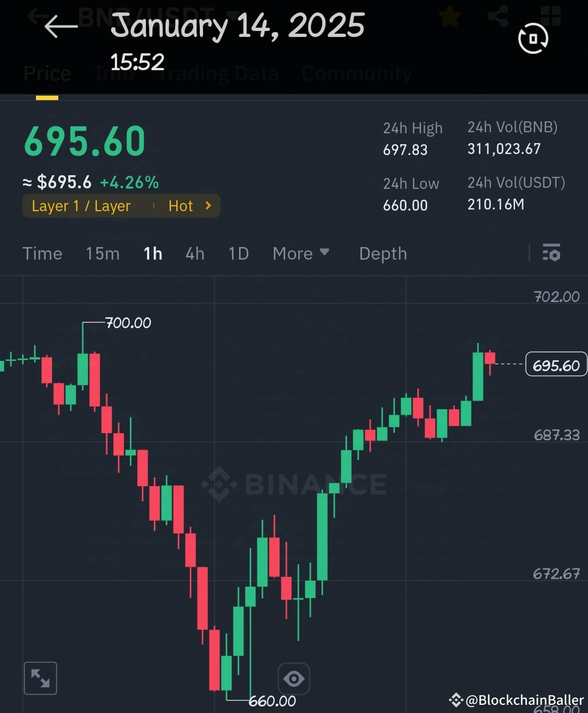This screenshot has width=588, height=713.
Task: Tap the screen capture icon below the share icon
Action: [532, 38]
